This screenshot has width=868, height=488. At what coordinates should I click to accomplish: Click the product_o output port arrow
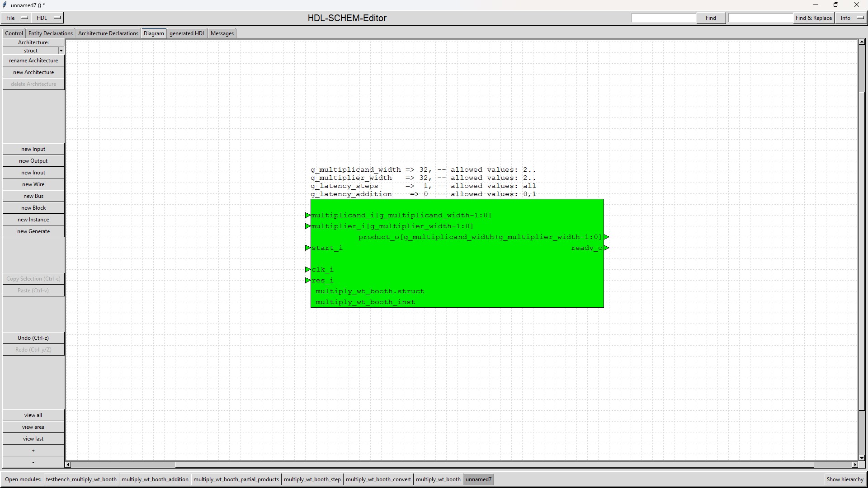click(x=607, y=237)
